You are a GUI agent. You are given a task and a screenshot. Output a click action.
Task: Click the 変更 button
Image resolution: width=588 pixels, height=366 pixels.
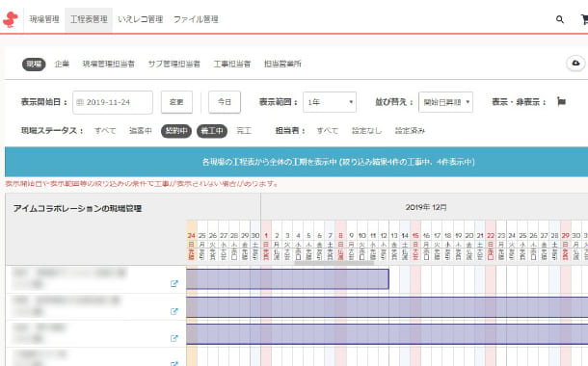point(176,102)
